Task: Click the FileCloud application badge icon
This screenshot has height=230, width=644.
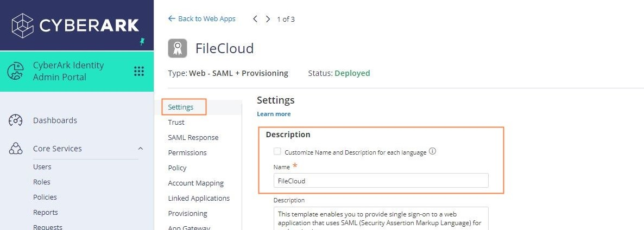Action: click(x=178, y=48)
